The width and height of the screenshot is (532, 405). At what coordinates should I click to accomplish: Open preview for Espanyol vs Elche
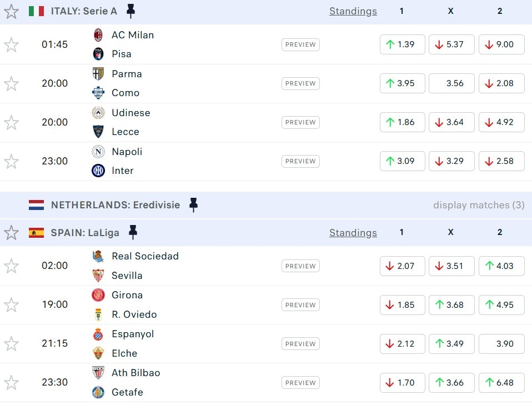click(x=300, y=344)
